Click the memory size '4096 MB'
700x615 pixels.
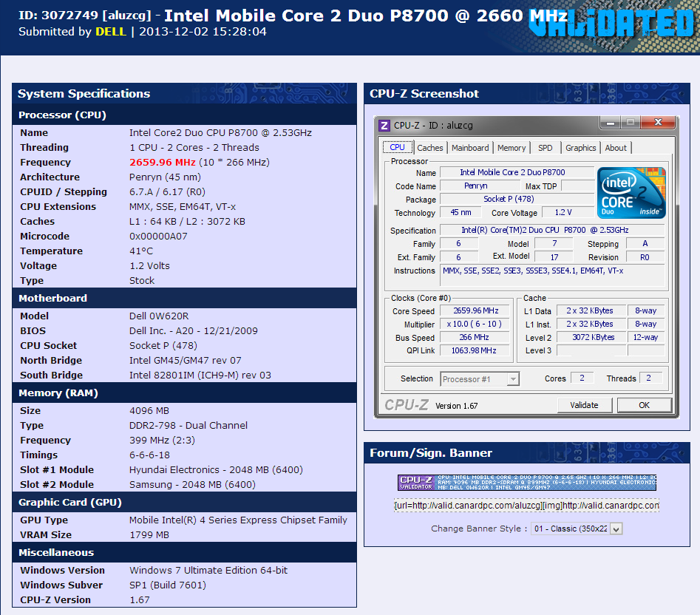[x=149, y=410]
